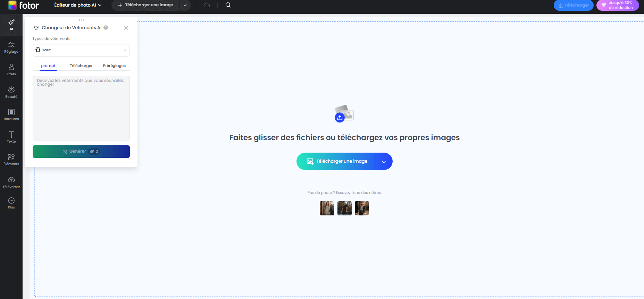Click the 'Pas de photo ? Essayez l'une des nôtres.' text
Viewport: 644px width, 299px height.
(x=344, y=193)
